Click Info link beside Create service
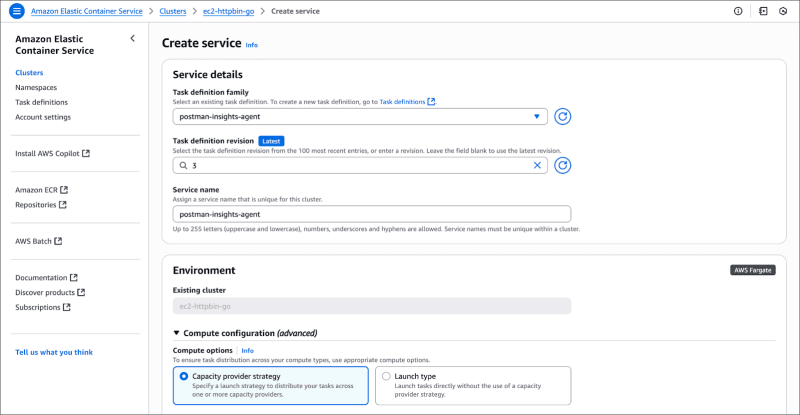Screen dimensions: 800x415 point(252,45)
